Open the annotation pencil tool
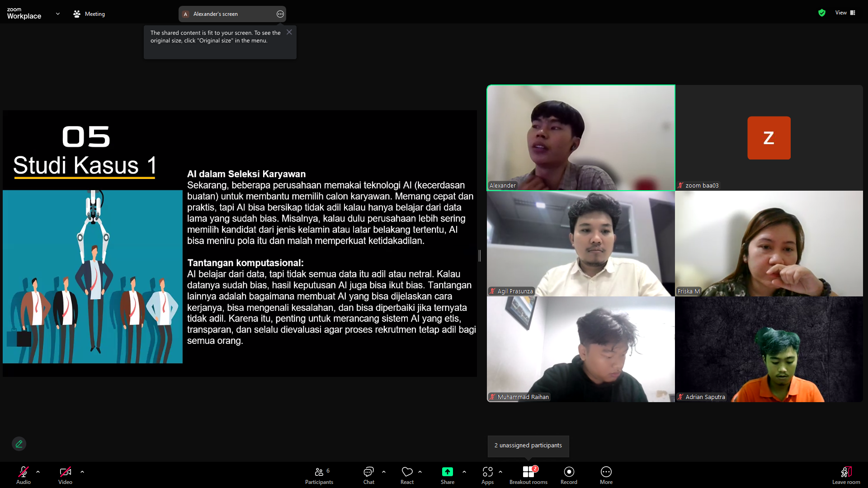This screenshot has height=488, width=868. coord(19,444)
